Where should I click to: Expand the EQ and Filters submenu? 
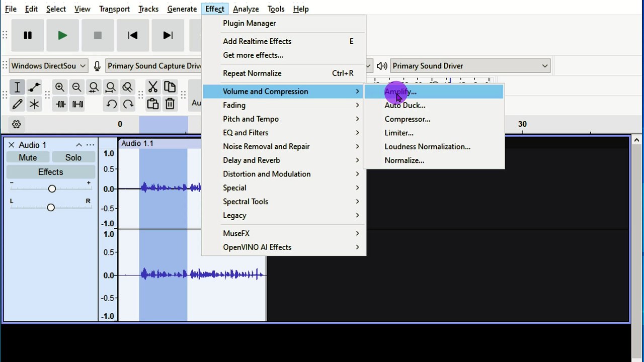click(x=284, y=133)
